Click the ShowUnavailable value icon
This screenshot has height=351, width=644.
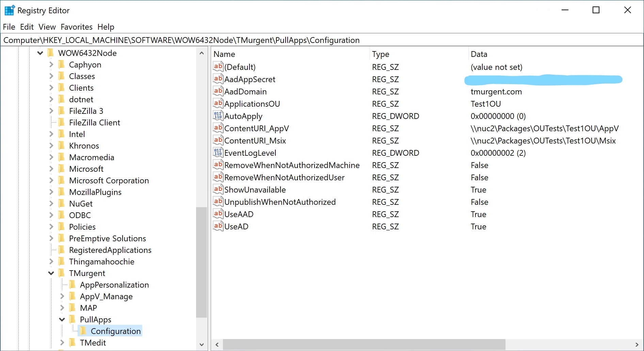[x=218, y=189]
